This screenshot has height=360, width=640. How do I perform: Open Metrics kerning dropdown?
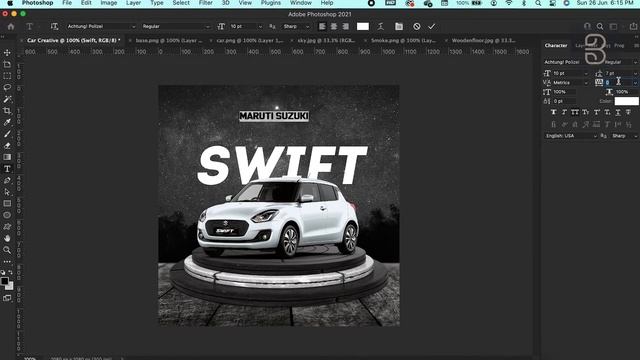586,83
